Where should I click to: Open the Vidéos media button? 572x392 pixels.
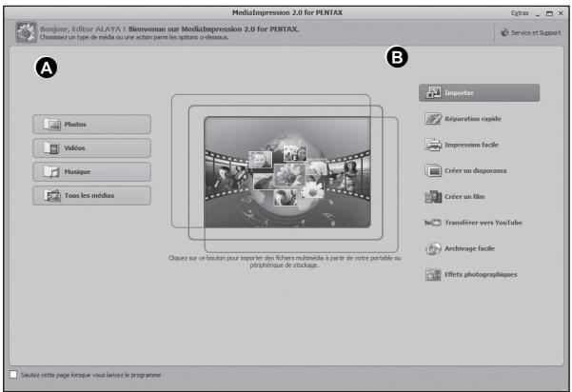click(91, 148)
